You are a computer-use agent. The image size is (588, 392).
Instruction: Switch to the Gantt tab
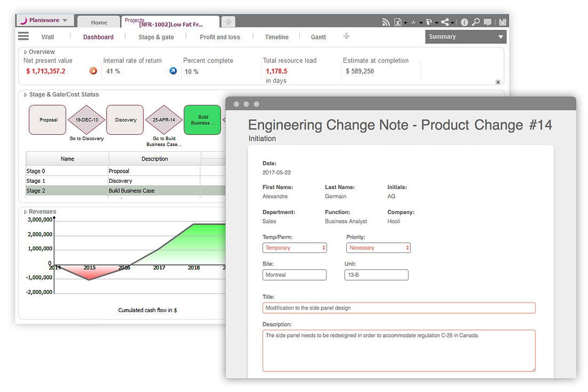(318, 37)
